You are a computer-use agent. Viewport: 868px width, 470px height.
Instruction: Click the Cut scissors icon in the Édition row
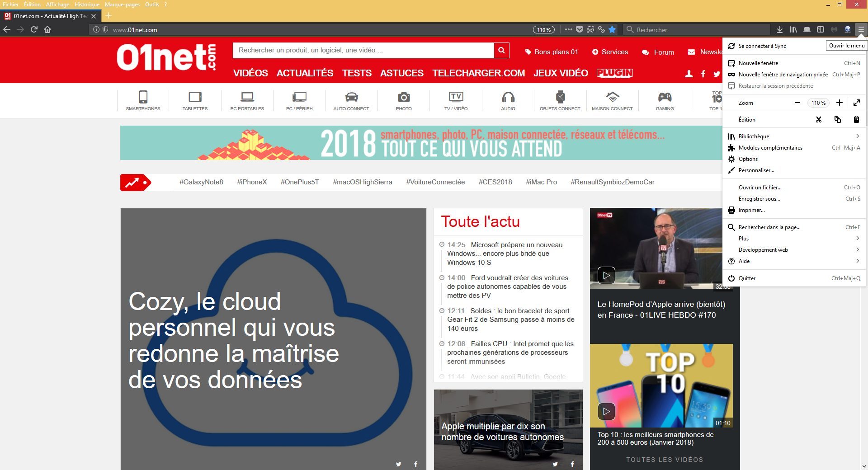818,119
